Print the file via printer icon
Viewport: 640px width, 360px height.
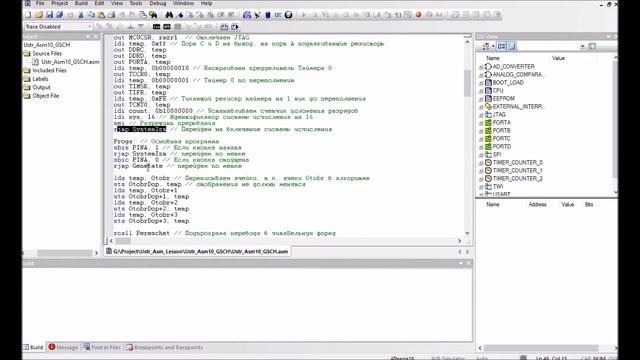tap(111, 15)
